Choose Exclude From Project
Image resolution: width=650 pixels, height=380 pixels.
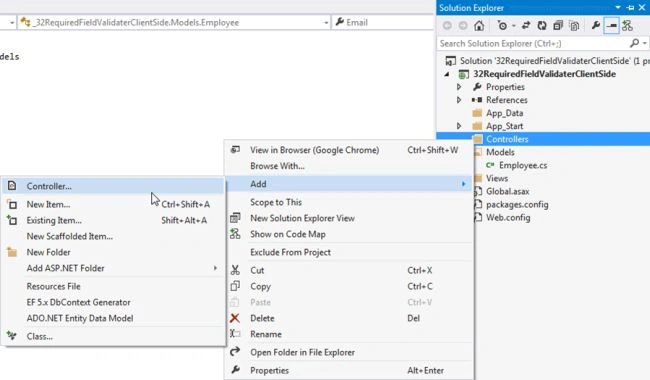349,252
